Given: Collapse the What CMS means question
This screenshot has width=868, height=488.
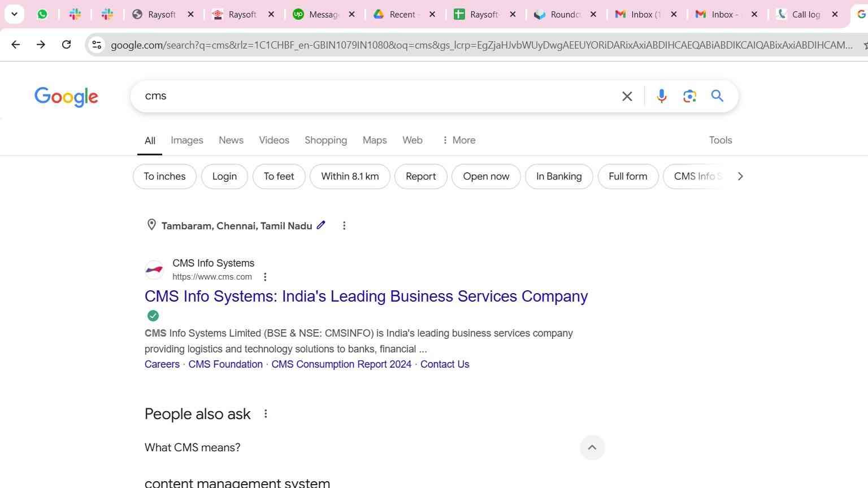Looking at the screenshot, I should pyautogui.click(x=592, y=447).
